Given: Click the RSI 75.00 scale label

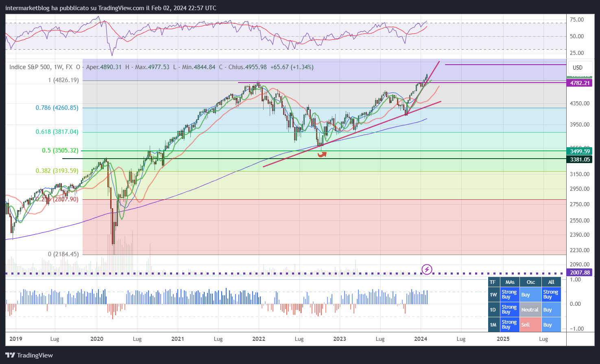Looking at the screenshot, I should point(577,20).
